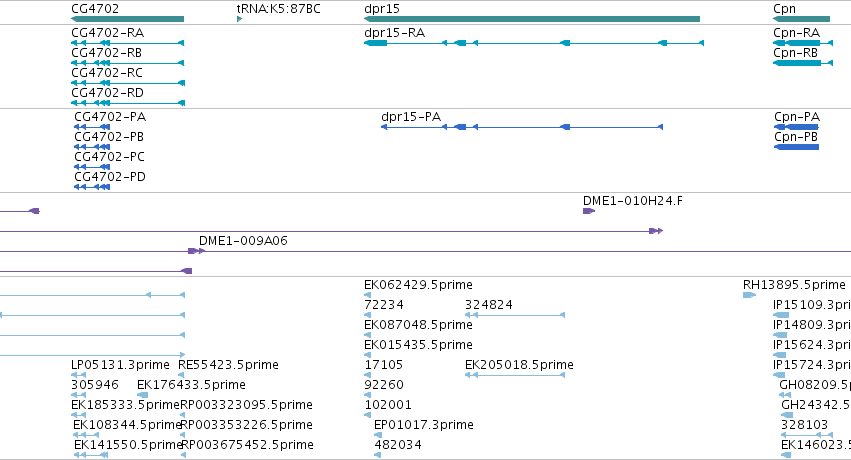The image size is (851, 460).
Task: Select the 328103 EST alignment glyph
Action: [807, 435]
